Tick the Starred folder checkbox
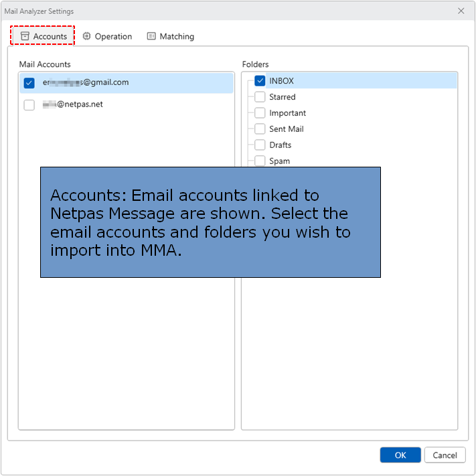476x476 pixels. (x=260, y=97)
